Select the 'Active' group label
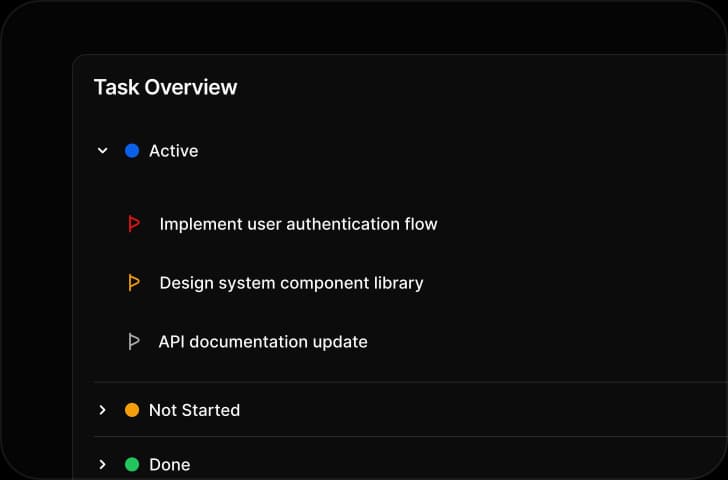This screenshot has width=728, height=480. [174, 151]
